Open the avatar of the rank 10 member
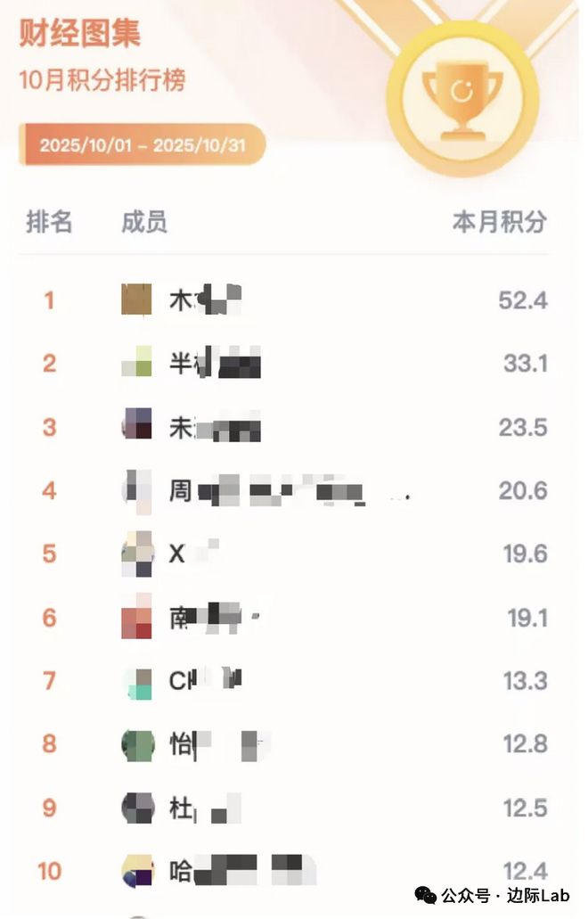Viewport: 588px width, 919px height. (x=137, y=871)
